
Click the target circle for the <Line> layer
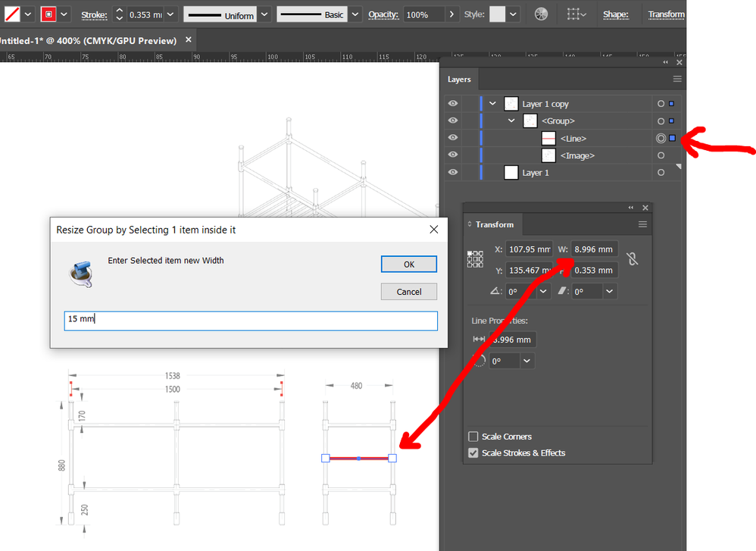tap(661, 138)
